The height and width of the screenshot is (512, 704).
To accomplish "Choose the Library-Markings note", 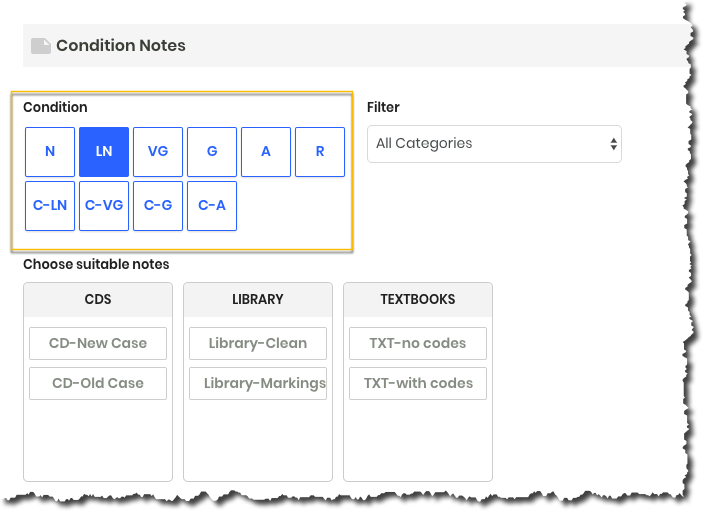I will [x=258, y=383].
